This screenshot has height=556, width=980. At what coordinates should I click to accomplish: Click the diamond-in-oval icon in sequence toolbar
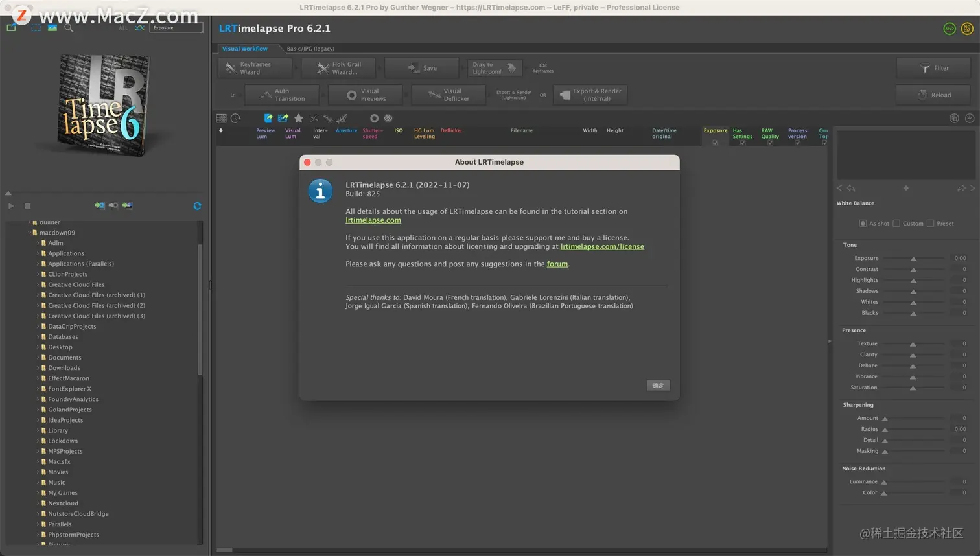coord(388,118)
